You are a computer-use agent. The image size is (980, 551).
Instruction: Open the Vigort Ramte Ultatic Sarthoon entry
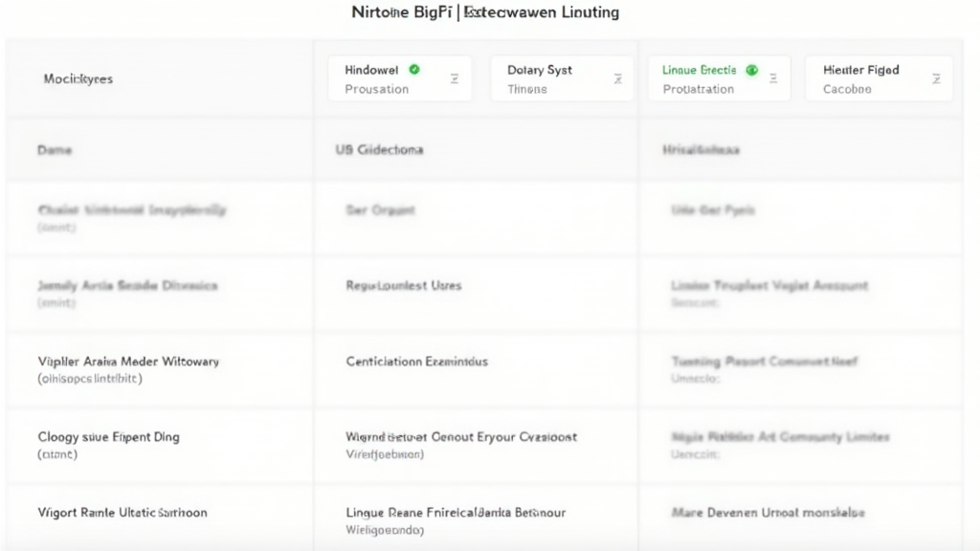click(122, 513)
